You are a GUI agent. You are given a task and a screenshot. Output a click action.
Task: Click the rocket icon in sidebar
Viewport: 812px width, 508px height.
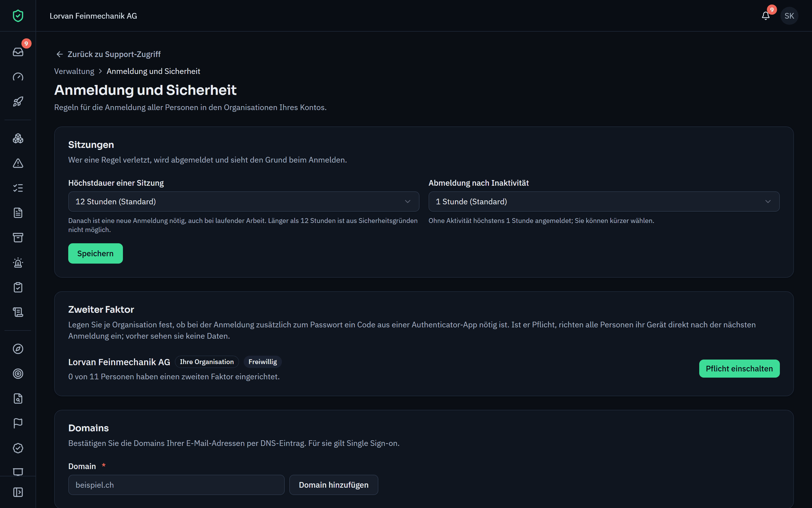pyautogui.click(x=18, y=102)
